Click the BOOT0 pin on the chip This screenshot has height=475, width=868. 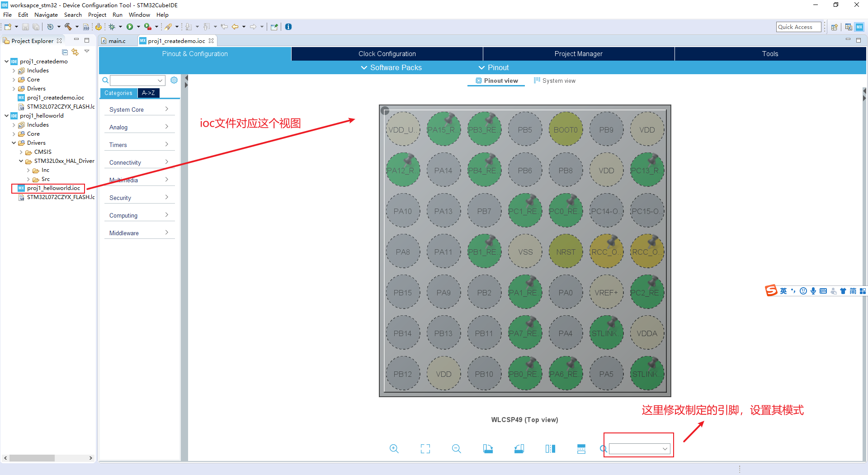pos(566,129)
